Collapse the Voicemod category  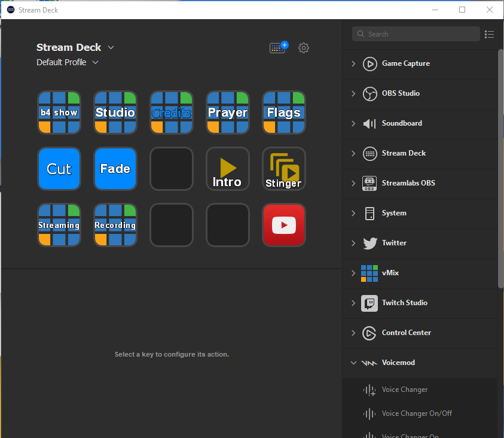click(353, 363)
